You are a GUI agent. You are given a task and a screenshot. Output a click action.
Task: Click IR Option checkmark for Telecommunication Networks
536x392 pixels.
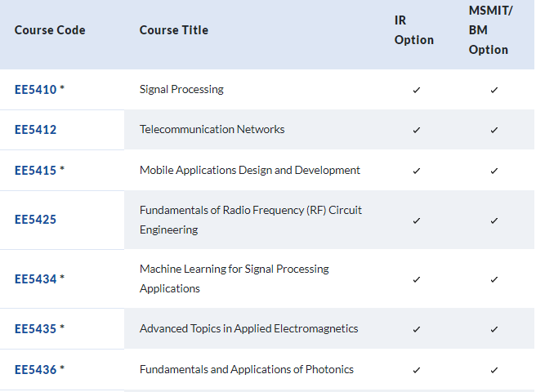(417, 130)
